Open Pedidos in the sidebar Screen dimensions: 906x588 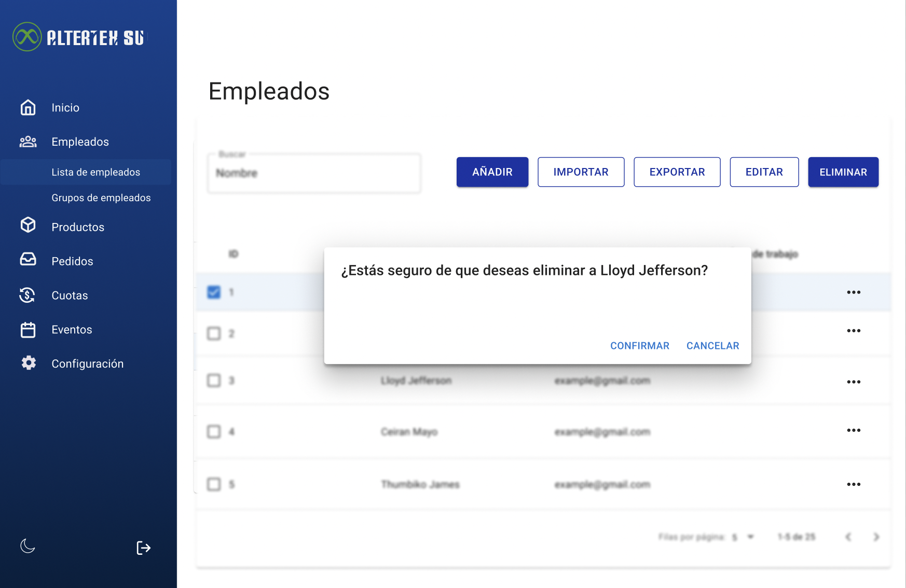[72, 261]
